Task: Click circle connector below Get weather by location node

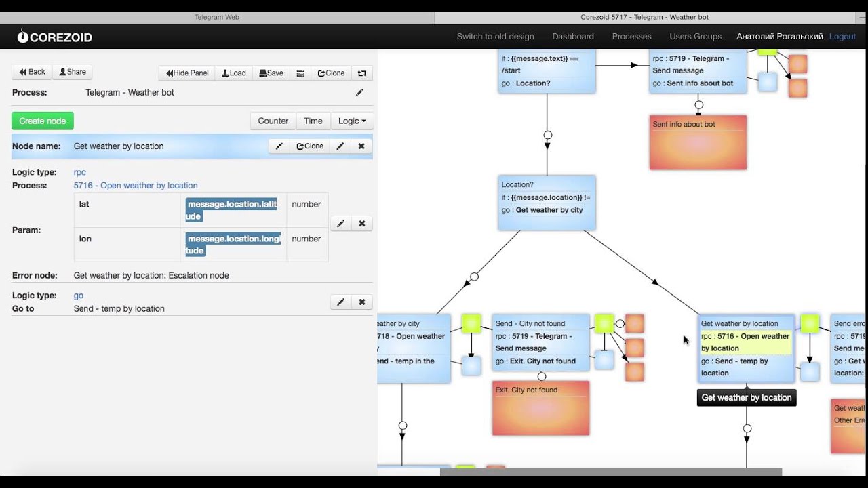Action: point(747,428)
